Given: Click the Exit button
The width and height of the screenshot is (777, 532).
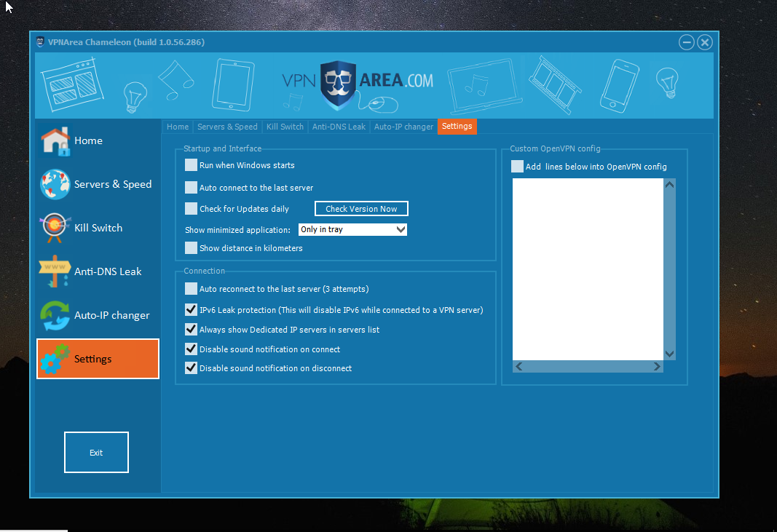Looking at the screenshot, I should coord(96,452).
